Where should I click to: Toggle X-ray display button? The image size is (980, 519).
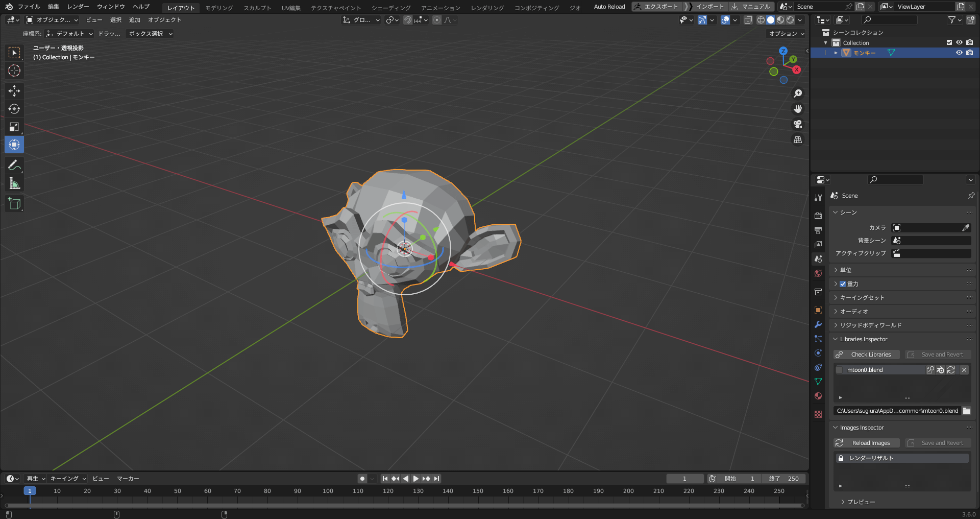point(748,20)
